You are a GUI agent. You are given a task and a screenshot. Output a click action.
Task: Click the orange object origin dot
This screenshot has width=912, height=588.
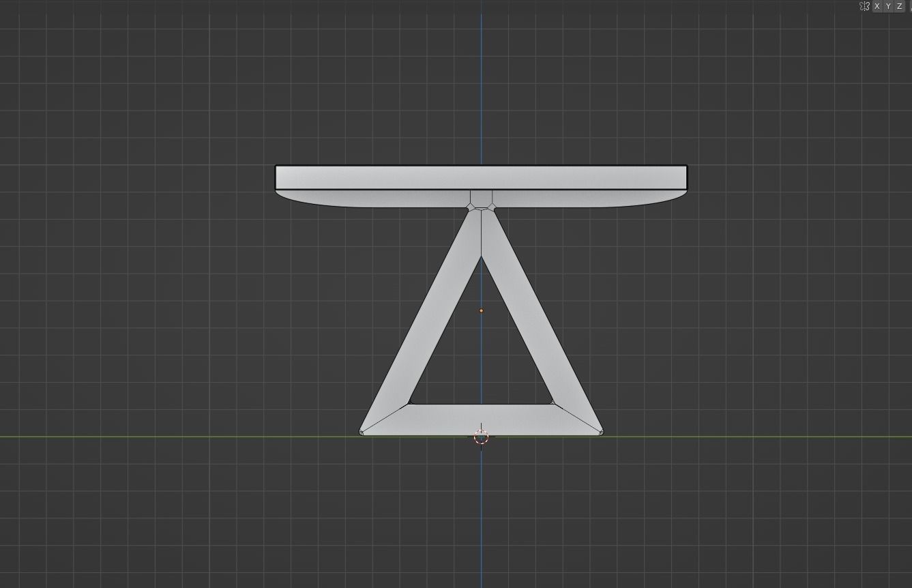coord(481,311)
